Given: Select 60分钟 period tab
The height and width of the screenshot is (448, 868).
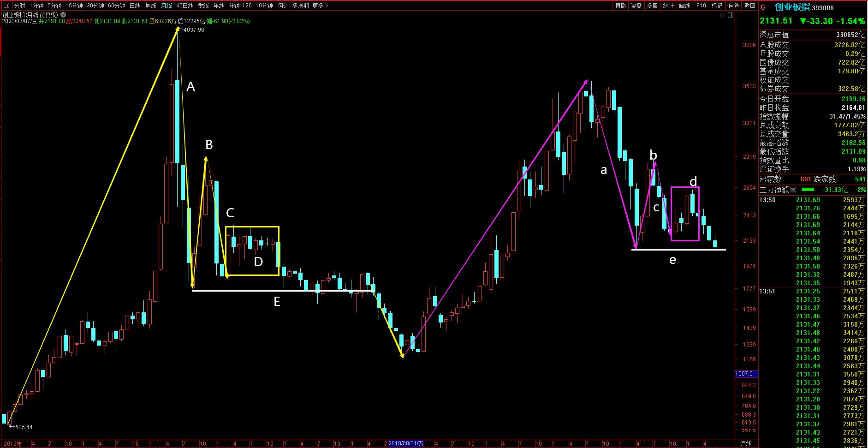Looking at the screenshot, I should tap(117, 6).
